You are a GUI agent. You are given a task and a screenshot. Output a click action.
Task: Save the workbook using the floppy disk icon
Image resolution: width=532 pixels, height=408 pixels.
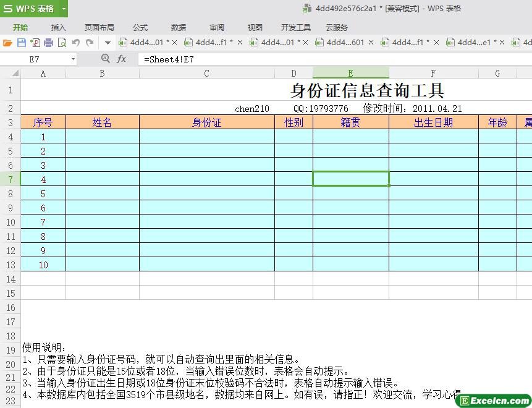(21, 43)
